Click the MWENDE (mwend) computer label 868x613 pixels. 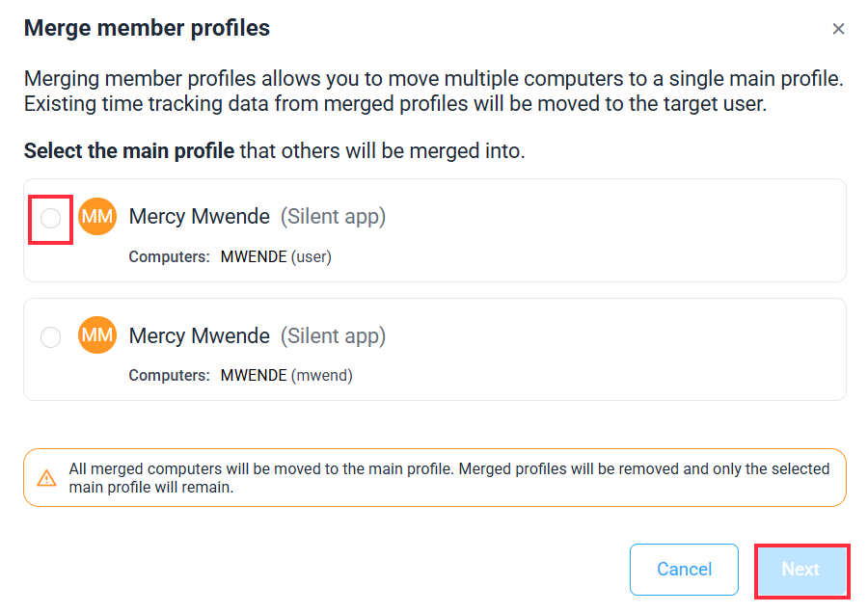point(286,375)
